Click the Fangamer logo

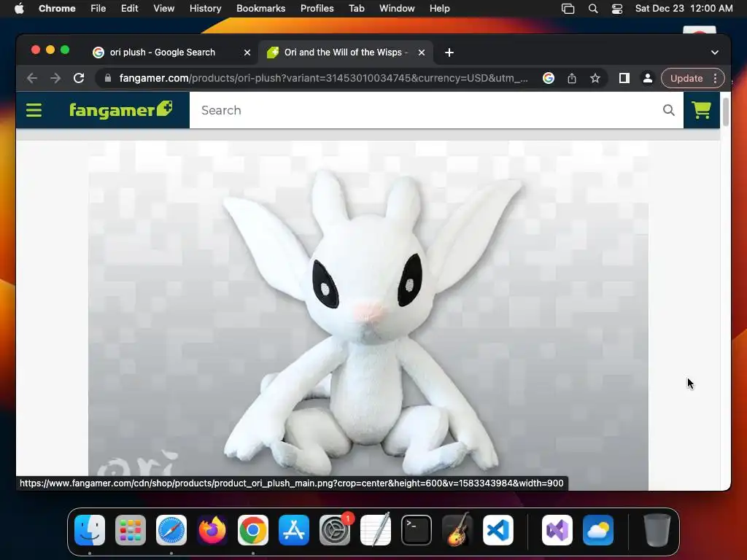[x=121, y=109]
